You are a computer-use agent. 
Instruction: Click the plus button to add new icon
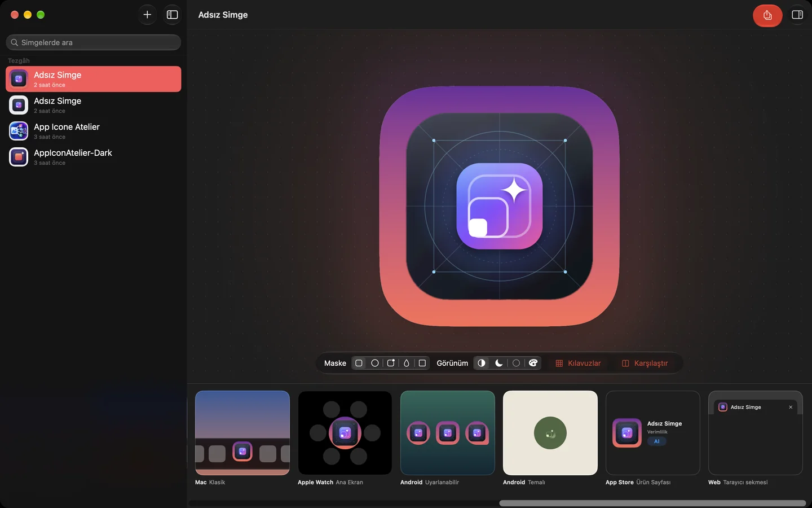[x=147, y=15]
